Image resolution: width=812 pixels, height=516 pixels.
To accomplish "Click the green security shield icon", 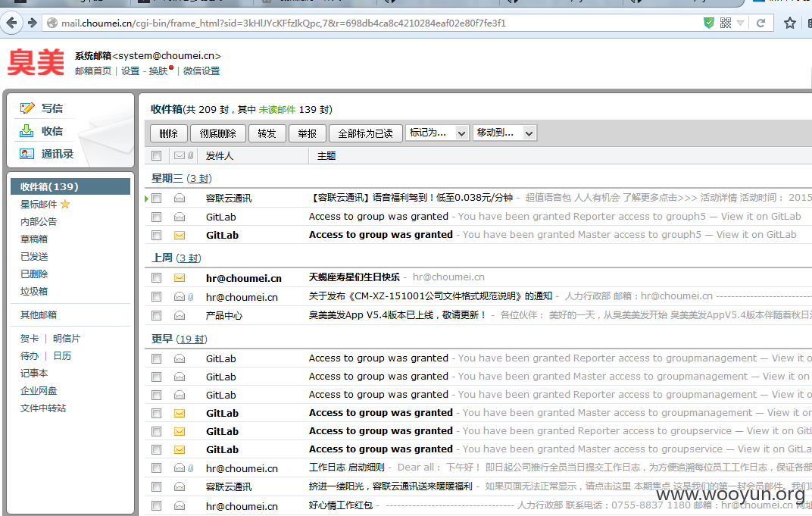I will [x=709, y=23].
